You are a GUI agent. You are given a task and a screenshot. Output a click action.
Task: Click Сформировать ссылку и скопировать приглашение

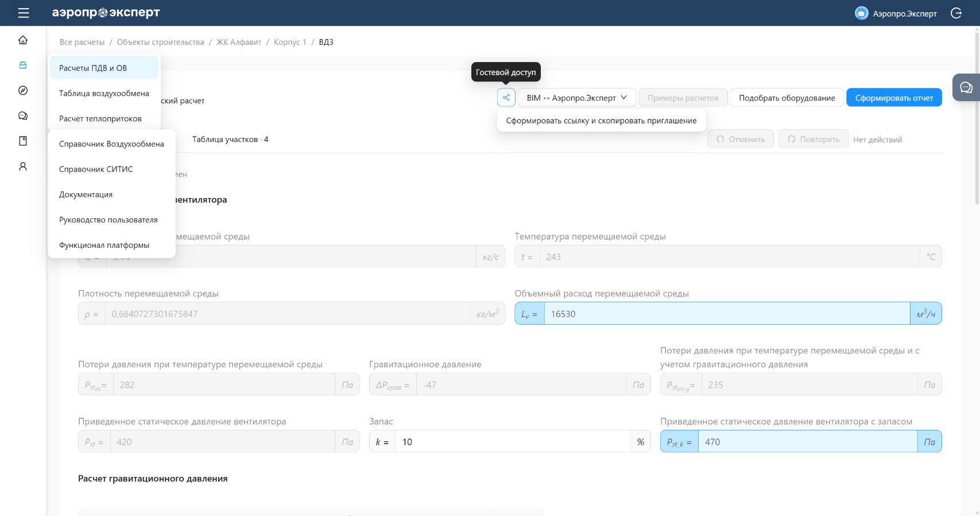pos(601,121)
